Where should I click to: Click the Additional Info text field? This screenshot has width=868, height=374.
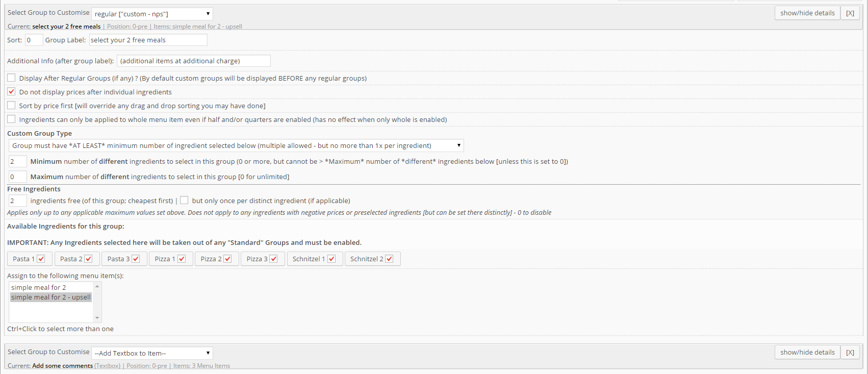194,61
